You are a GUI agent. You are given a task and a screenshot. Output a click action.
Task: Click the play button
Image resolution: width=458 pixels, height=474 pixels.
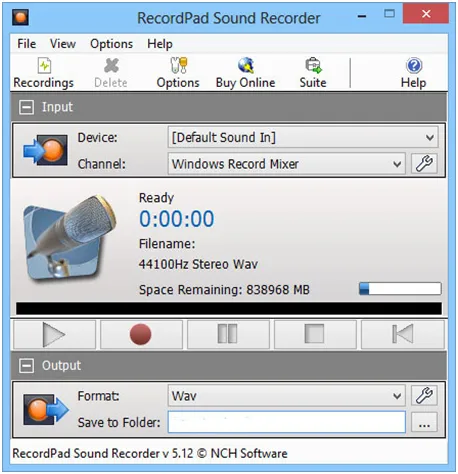54,334
